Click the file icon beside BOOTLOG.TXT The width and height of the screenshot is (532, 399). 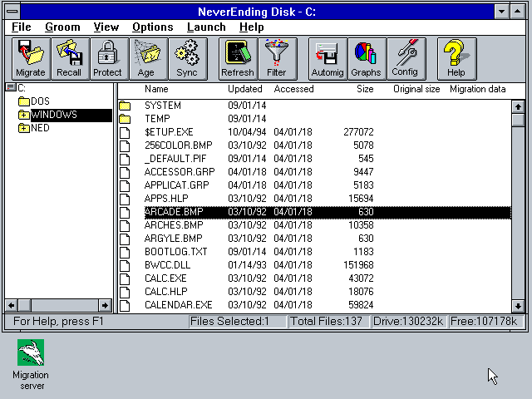pyautogui.click(x=125, y=252)
